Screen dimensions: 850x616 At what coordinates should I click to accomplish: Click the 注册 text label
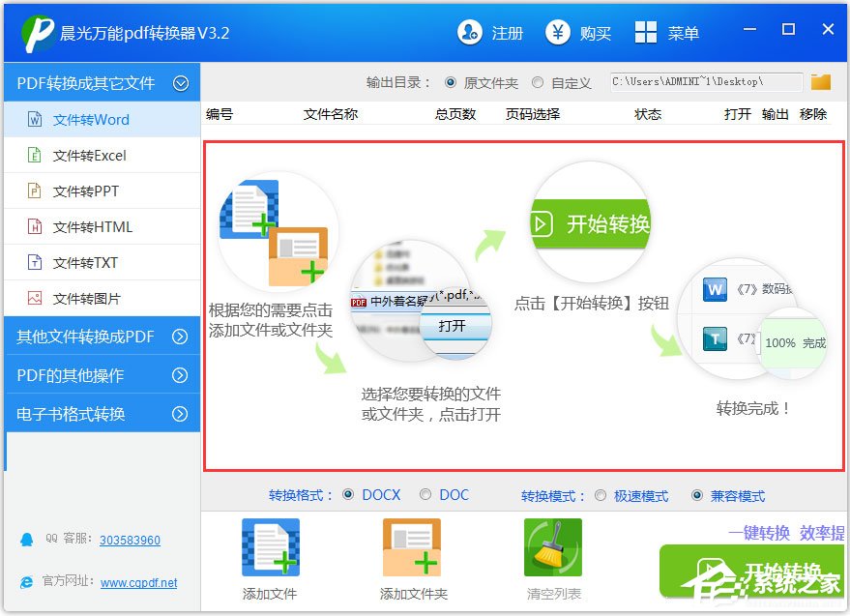point(508,34)
